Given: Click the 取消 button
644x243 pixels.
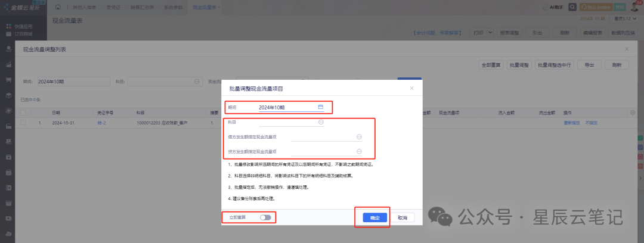Looking at the screenshot, I should point(402,218).
